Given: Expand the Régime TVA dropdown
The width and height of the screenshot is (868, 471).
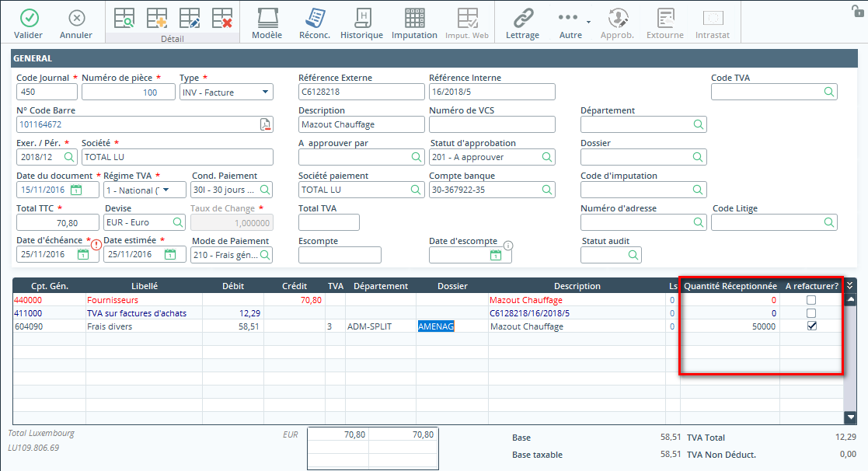Looking at the screenshot, I should tap(166, 190).
